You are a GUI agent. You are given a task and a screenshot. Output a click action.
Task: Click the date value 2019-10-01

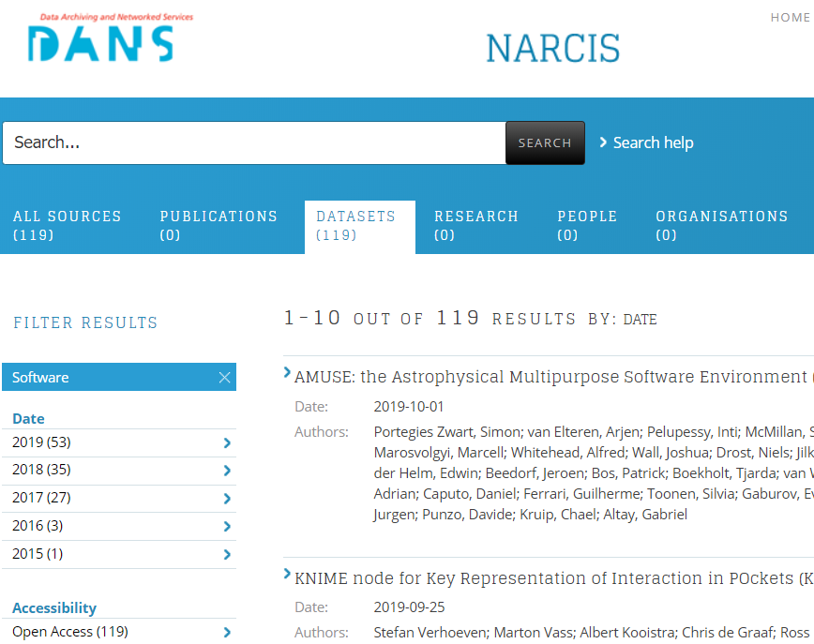[x=409, y=406]
